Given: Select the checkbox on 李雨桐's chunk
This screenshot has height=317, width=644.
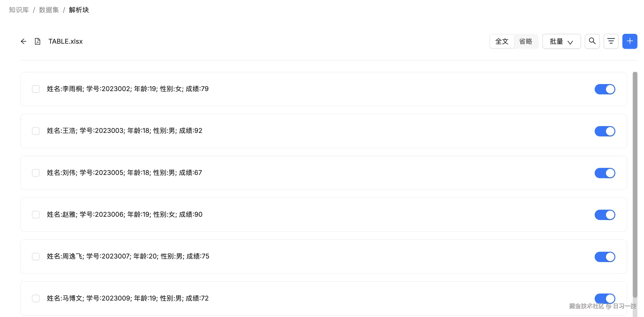Looking at the screenshot, I should click(x=35, y=89).
